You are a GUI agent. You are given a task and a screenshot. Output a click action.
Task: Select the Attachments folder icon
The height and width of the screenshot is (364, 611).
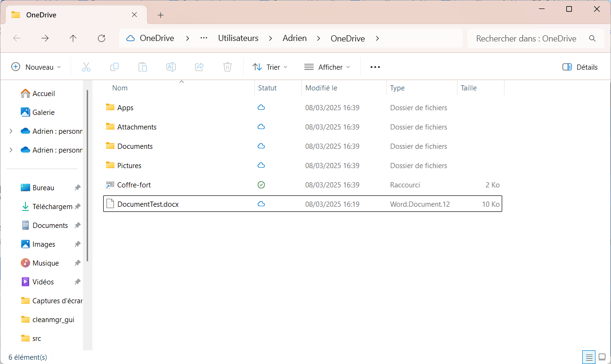(110, 127)
